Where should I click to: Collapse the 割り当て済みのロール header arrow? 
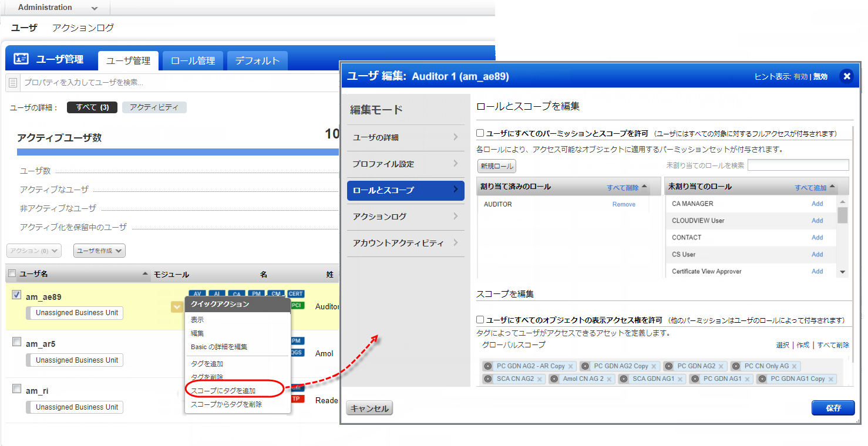click(x=644, y=187)
